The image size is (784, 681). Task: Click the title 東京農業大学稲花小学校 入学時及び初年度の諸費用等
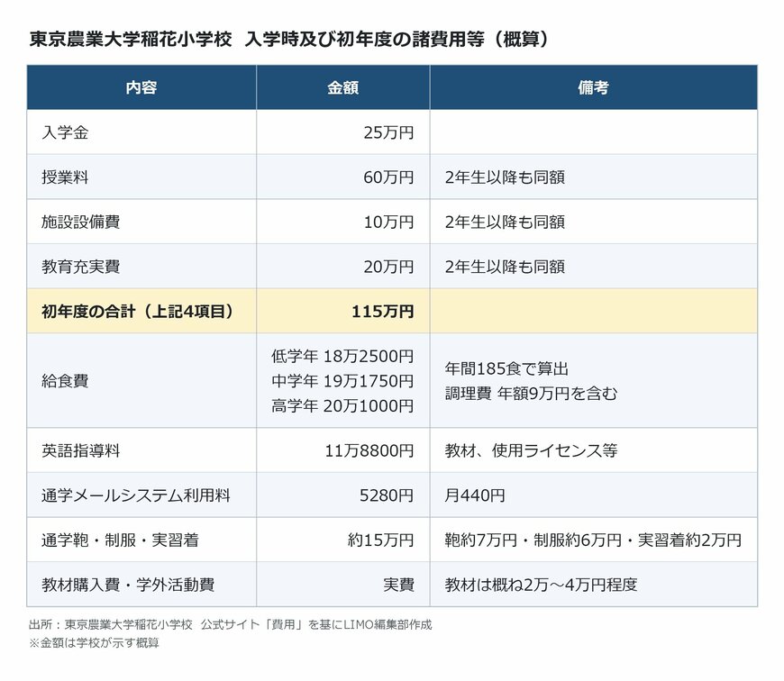click(288, 39)
